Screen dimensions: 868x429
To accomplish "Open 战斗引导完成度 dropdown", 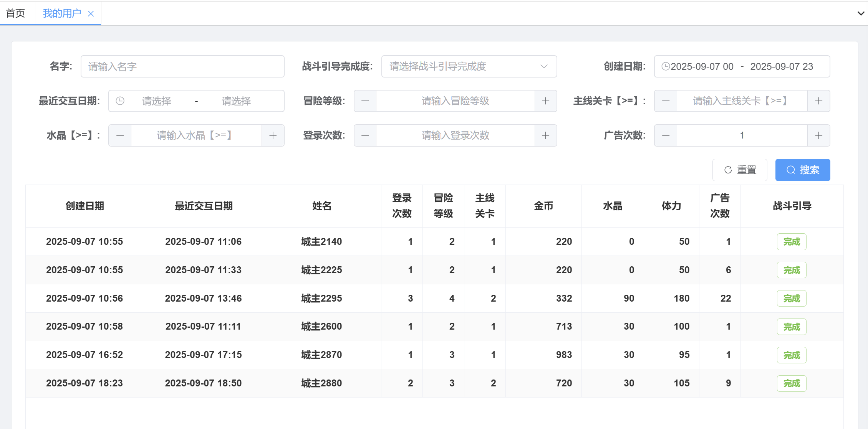I will (469, 66).
